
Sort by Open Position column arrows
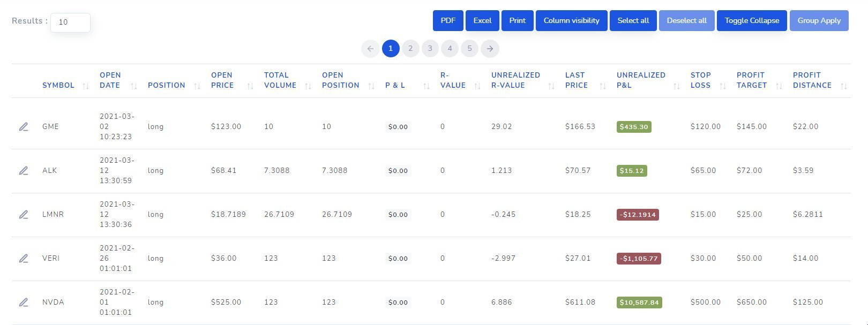(x=371, y=86)
